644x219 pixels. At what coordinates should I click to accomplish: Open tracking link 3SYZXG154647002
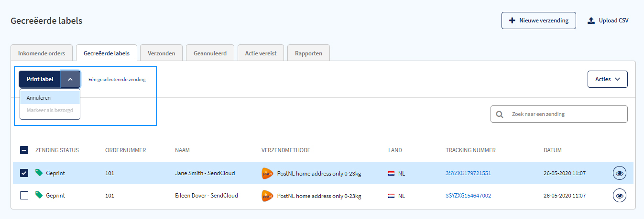[x=468, y=196]
